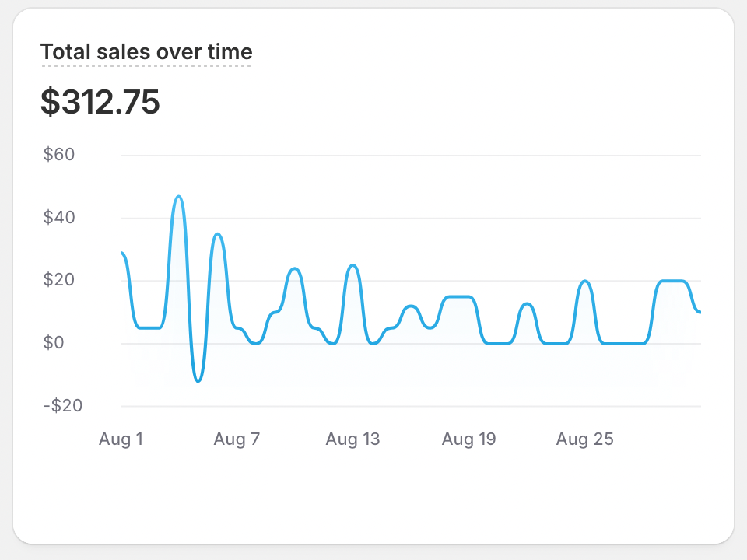Image resolution: width=747 pixels, height=560 pixels.
Task: Click the negative dip below $0 on the line
Action: tap(198, 380)
